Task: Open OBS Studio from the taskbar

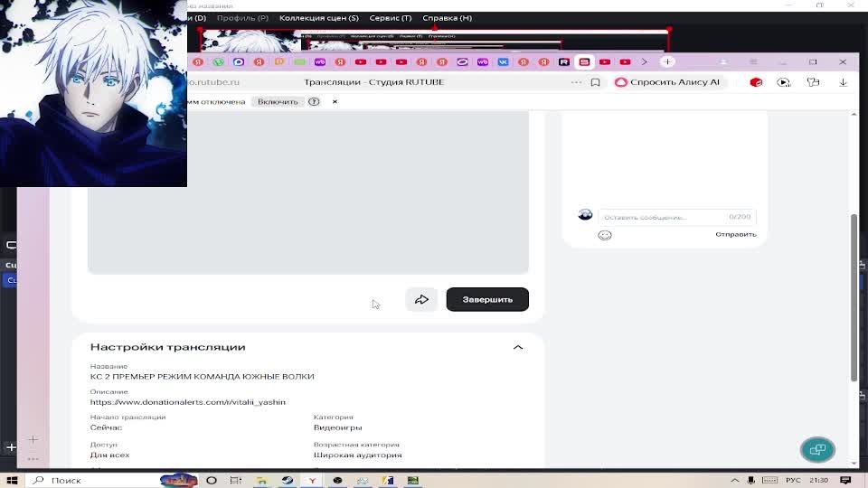Action: 337,480
